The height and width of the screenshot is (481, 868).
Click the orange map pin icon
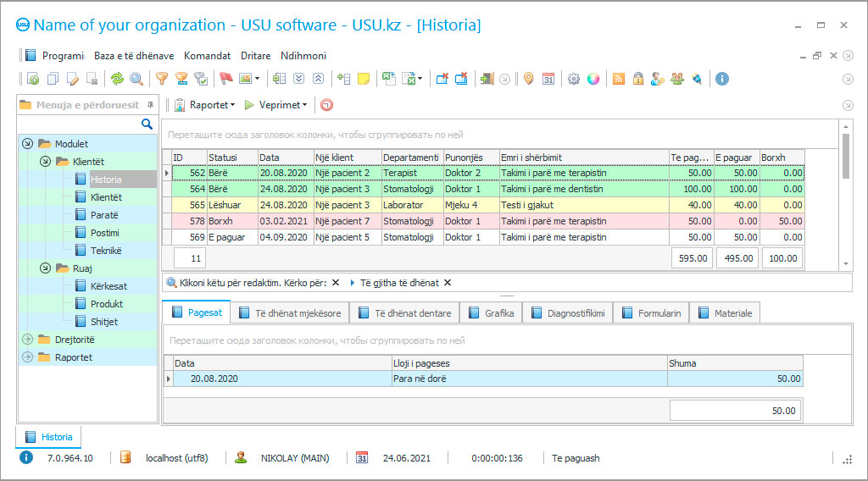coord(529,79)
